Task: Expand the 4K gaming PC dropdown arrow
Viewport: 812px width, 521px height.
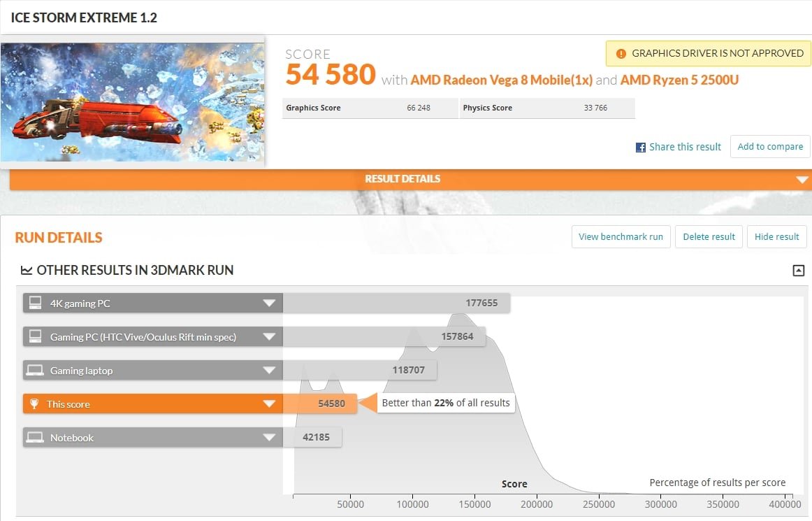Action: pos(269,304)
